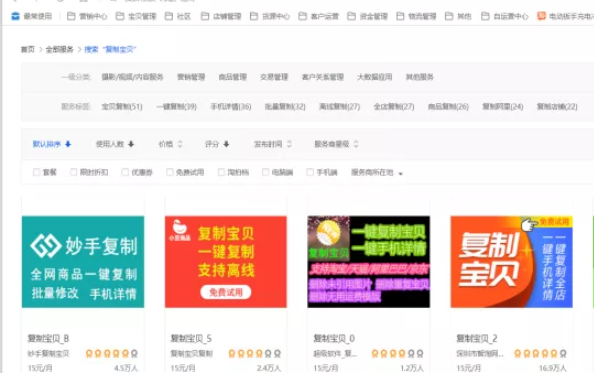Open the 自运营中心 bookmark folder
This screenshot has width=594, height=373.
pyautogui.click(x=505, y=16)
